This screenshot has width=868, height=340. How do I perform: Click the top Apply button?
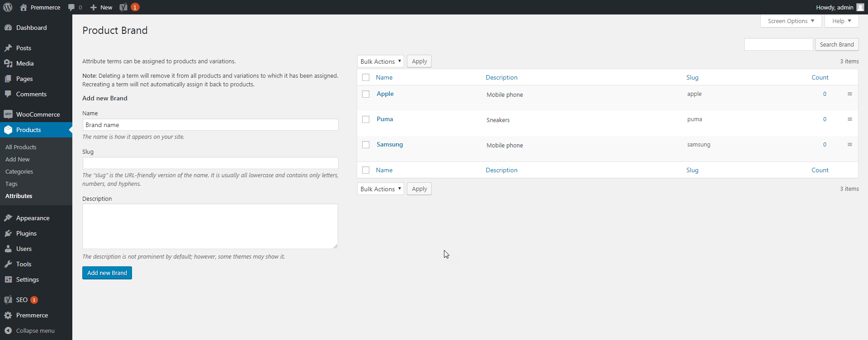pos(419,61)
